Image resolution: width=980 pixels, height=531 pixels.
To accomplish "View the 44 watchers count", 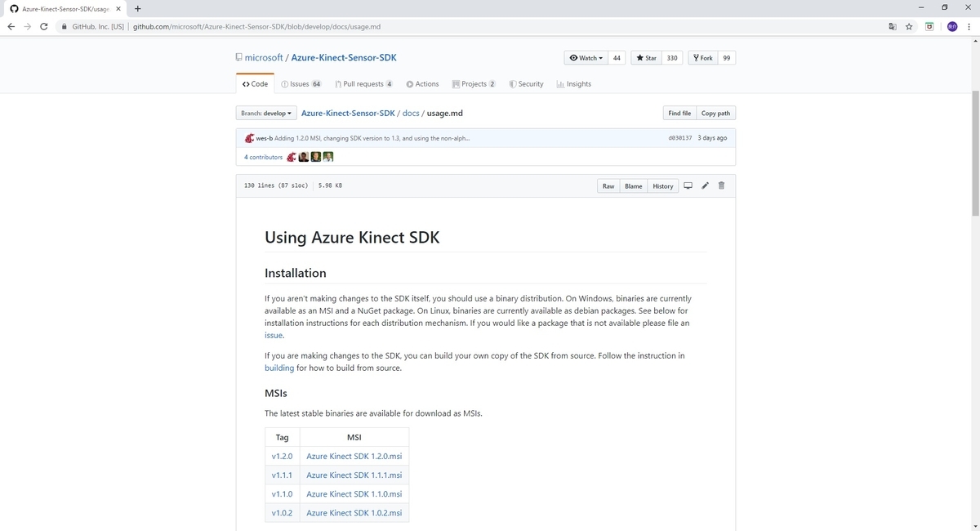I will click(617, 58).
